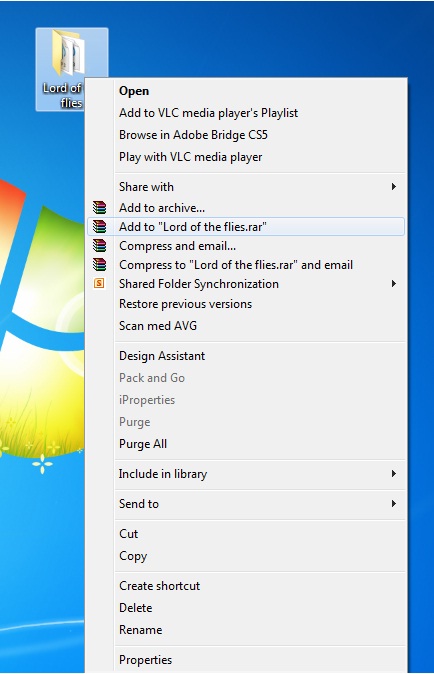Click WinRAR icon beside Compress to rar and email
This screenshot has width=434, height=674.
tap(99, 265)
